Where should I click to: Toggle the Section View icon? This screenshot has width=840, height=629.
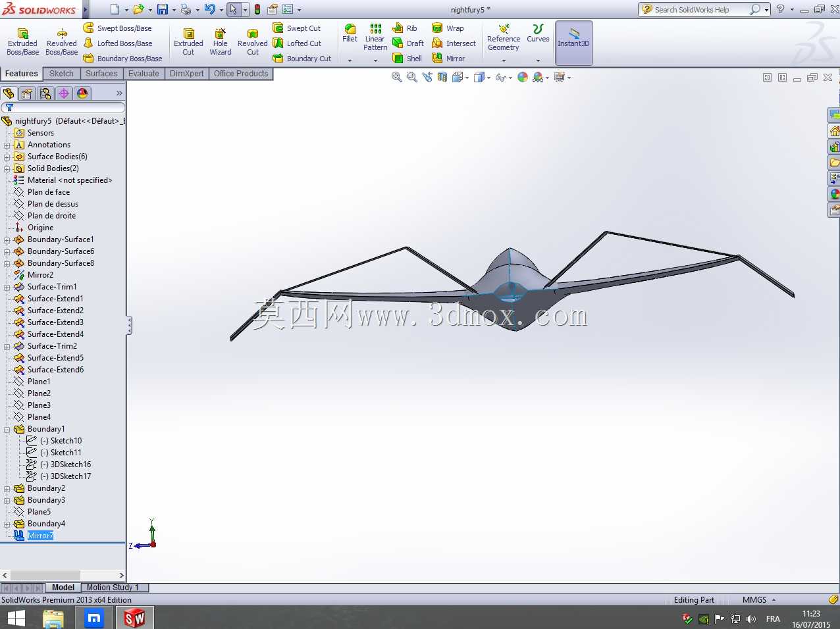click(442, 77)
